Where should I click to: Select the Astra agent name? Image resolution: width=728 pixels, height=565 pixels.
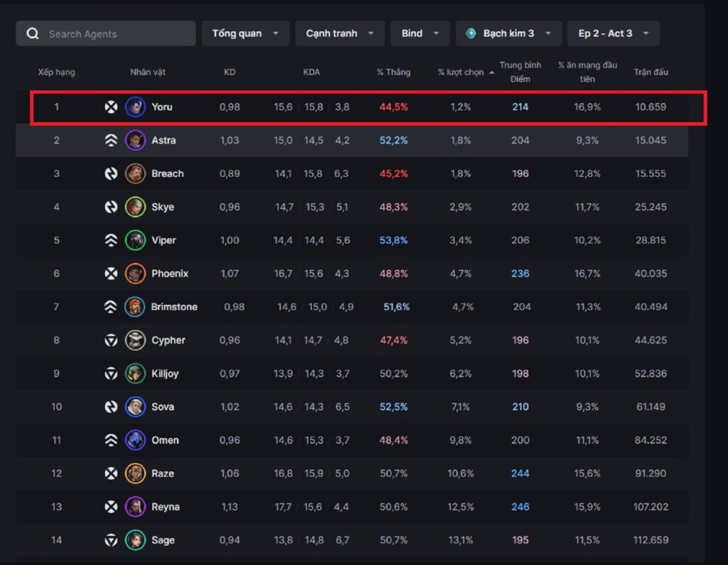tap(164, 140)
